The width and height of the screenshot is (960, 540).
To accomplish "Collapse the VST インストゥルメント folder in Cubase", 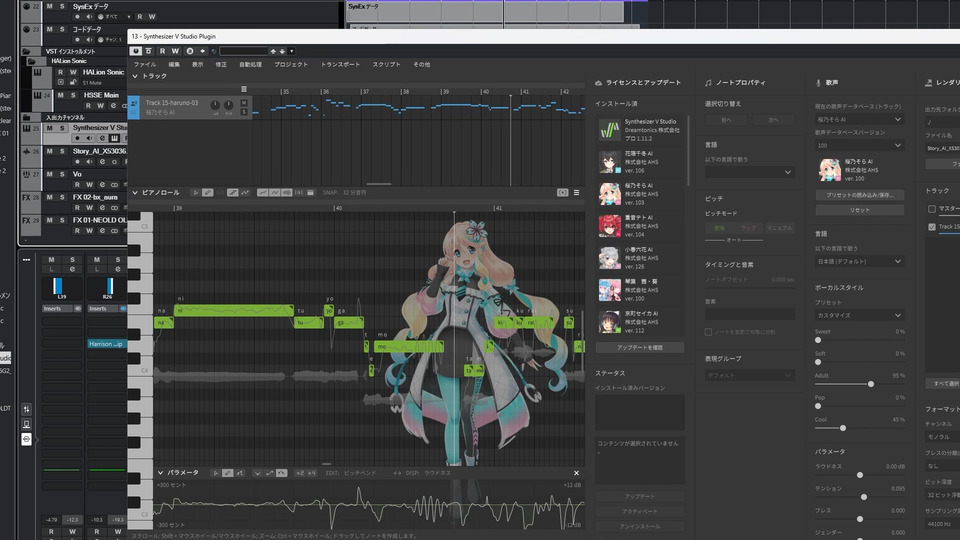I will point(27,51).
